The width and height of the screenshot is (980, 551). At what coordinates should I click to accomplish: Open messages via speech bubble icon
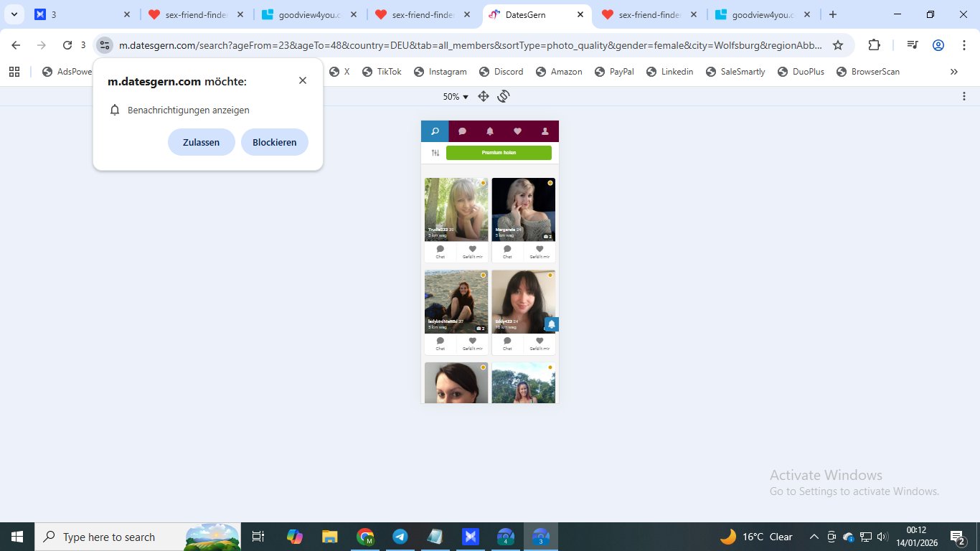pyautogui.click(x=463, y=131)
